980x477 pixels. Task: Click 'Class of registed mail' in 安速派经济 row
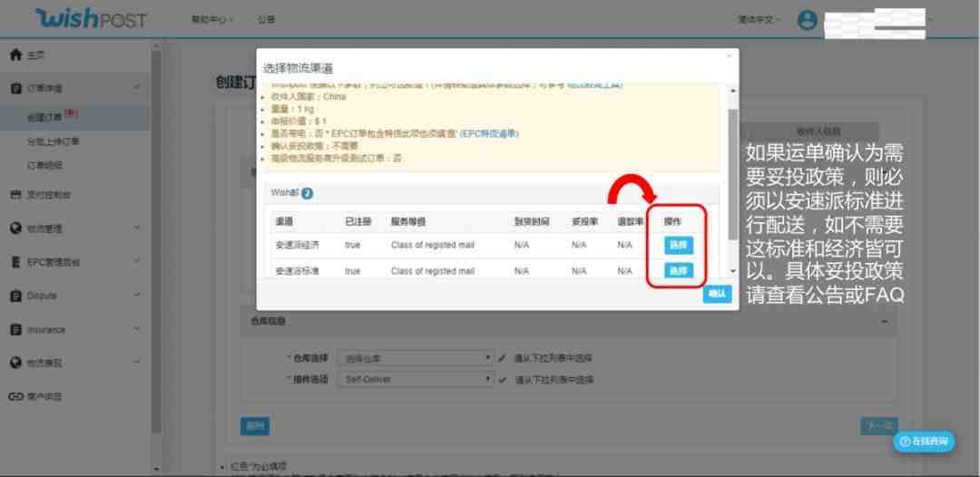tap(433, 246)
